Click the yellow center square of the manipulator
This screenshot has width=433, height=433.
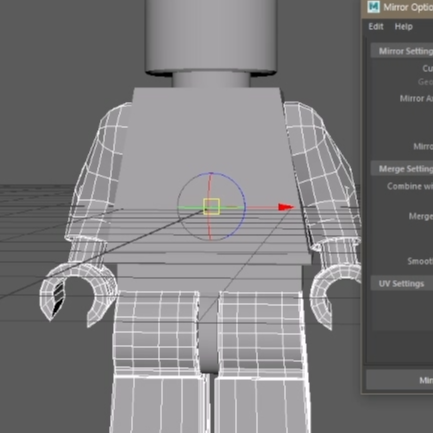pos(211,206)
